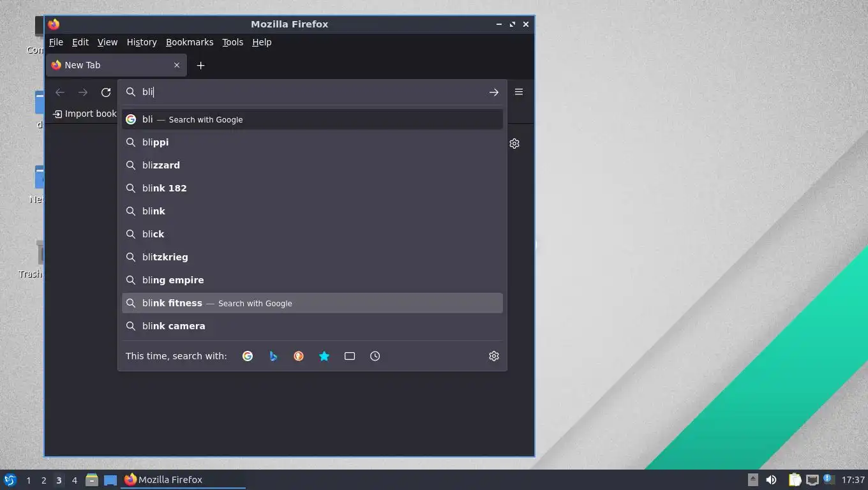Switch to workspace 4
The height and width of the screenshot is (490, 868).
click(74, 480)
